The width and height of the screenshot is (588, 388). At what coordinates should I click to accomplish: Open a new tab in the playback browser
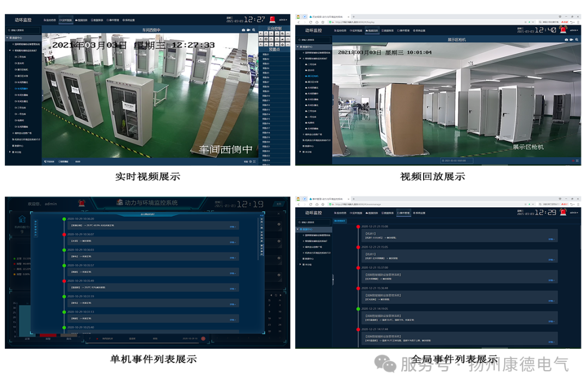point(354,17)
